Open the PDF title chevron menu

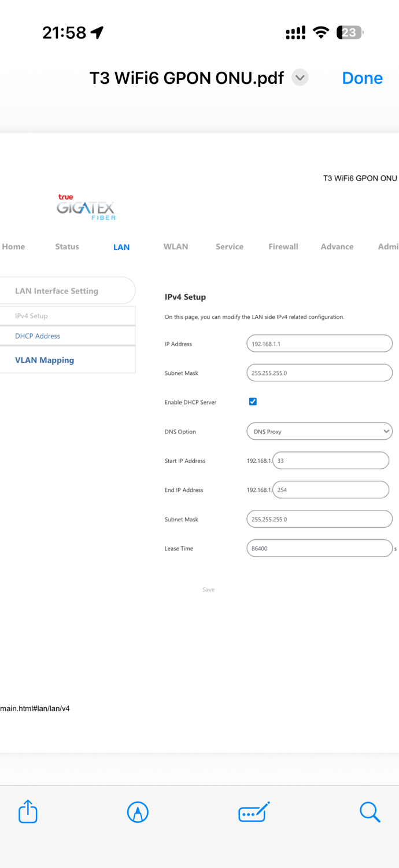point(300,78)
